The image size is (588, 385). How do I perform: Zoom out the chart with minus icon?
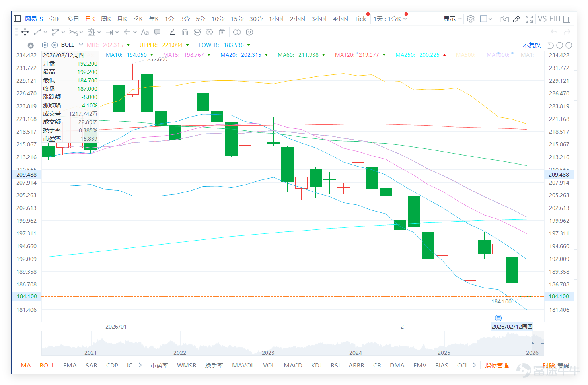click(560, 45)
